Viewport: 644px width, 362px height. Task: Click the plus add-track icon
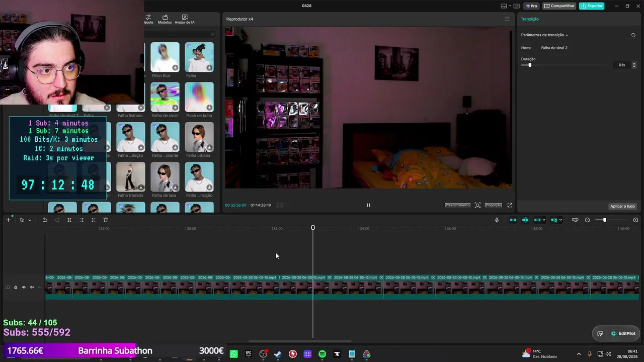8,220
